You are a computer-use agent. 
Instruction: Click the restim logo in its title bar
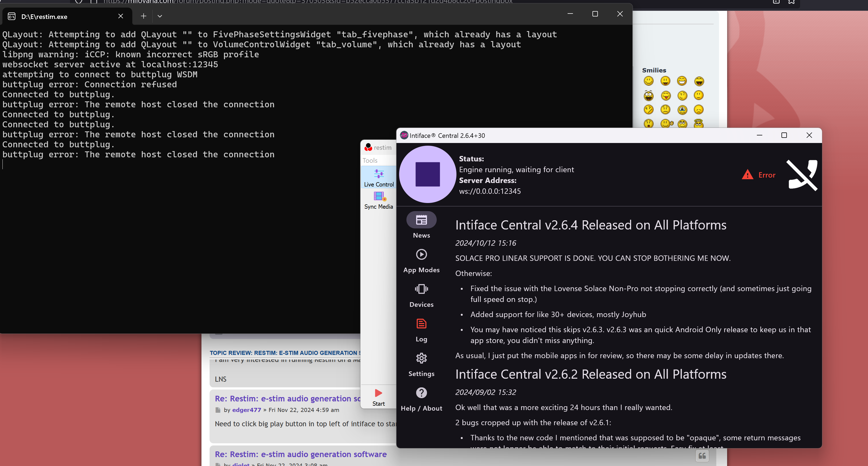(368, 147)
